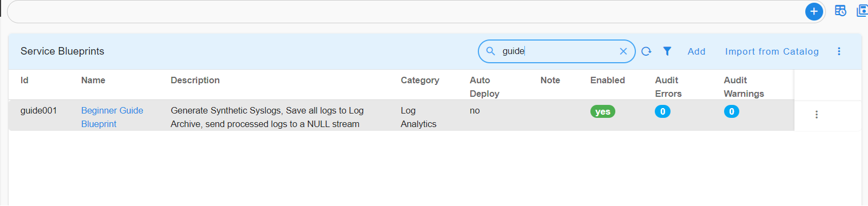Open the table history icon at top right
868x206 pixels.
(x=840, y=11)
